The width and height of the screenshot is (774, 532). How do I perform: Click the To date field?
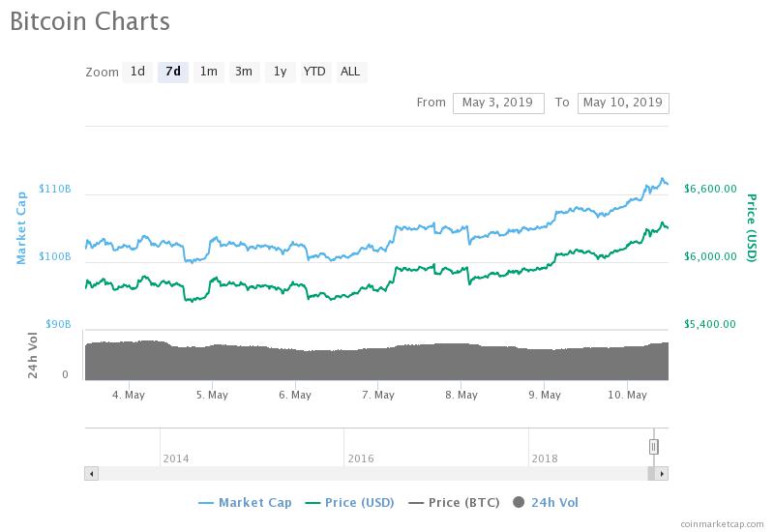(x=622, y=103)
